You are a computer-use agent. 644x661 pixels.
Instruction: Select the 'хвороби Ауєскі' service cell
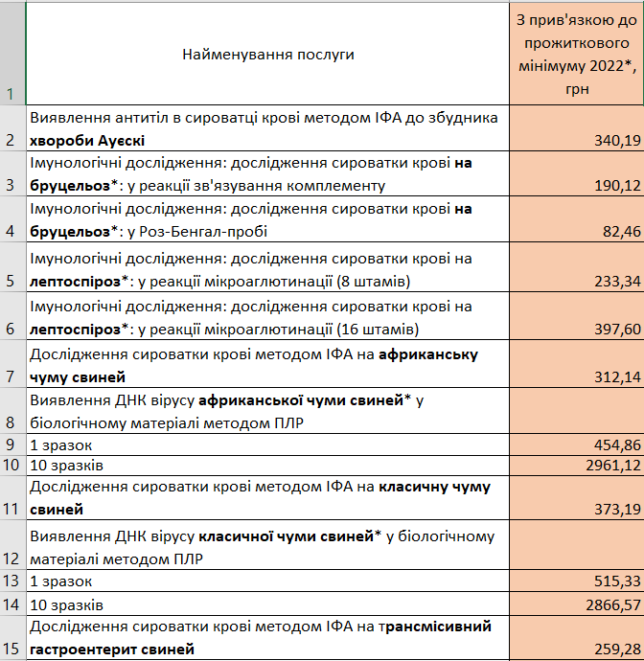[x=267, y=129]
